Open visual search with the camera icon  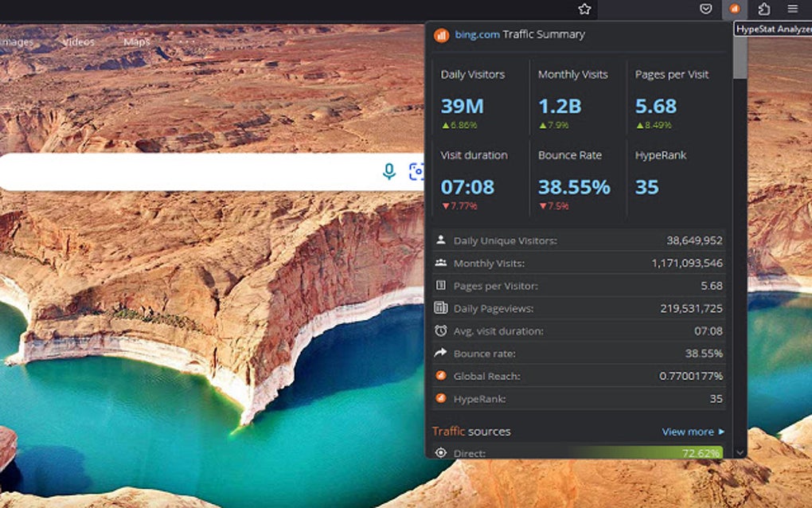[417, 171]
